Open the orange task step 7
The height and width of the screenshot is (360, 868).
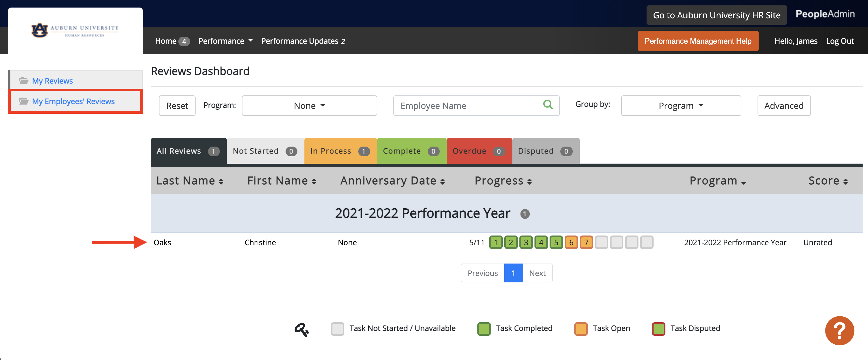586,242
